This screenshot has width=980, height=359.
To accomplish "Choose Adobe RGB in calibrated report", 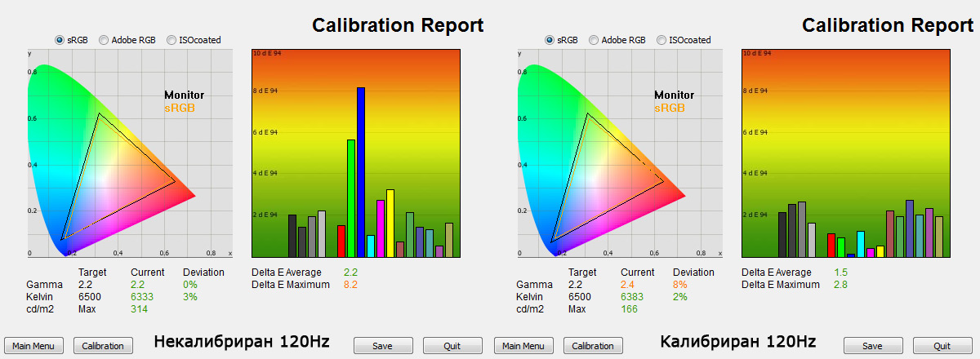I will pyautogui.click(x=594, y=40).
